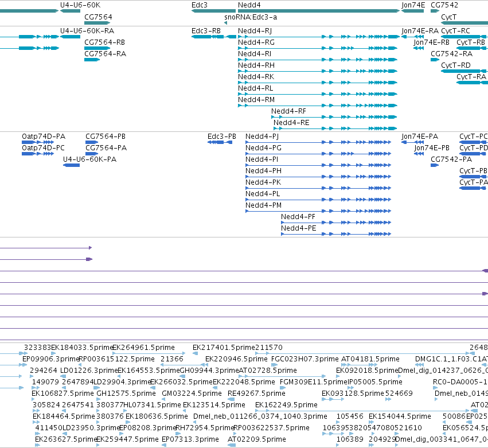Click the Edc3 gene label
488x448 pixels.
tap(199, 5)
